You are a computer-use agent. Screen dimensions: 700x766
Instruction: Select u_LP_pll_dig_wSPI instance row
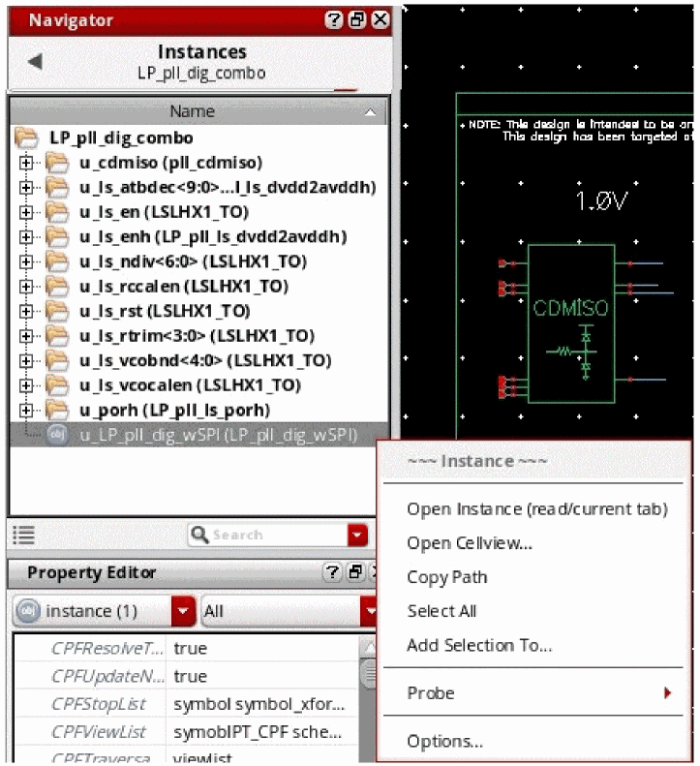[x=199, y=435]
